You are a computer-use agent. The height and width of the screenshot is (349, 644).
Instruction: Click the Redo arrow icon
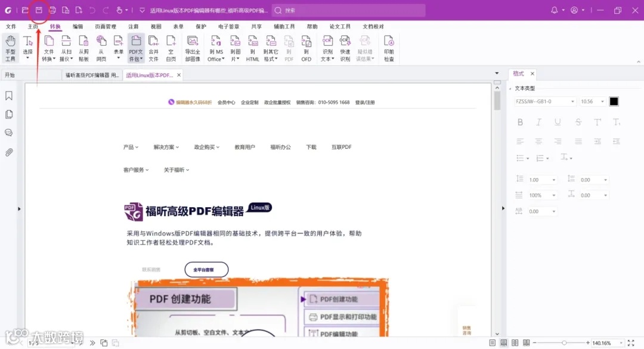(106, 10)
